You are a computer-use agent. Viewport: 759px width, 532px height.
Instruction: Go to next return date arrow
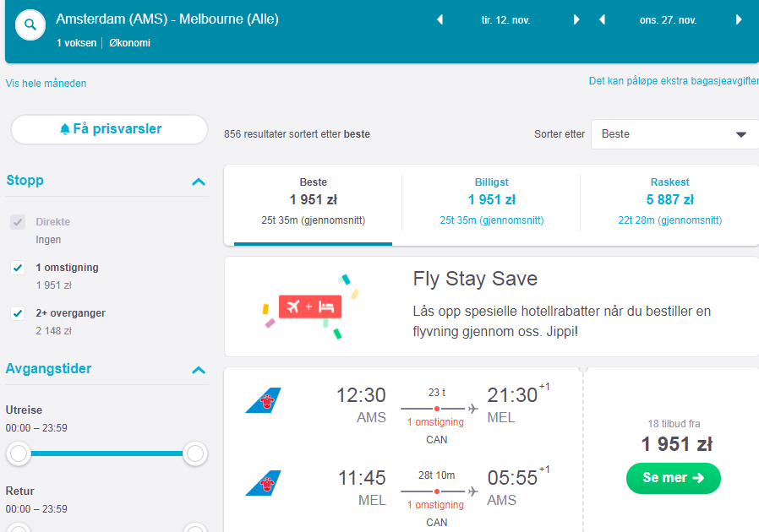click(739, 19)
